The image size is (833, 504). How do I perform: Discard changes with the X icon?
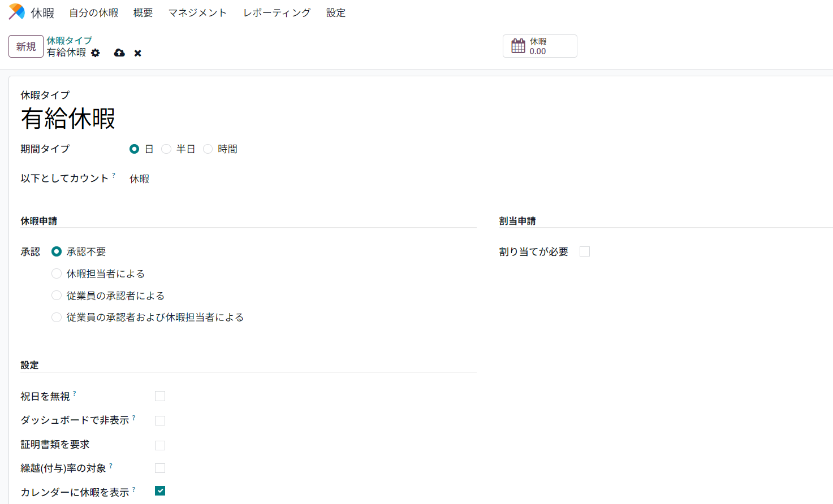(x=137, y=53)
